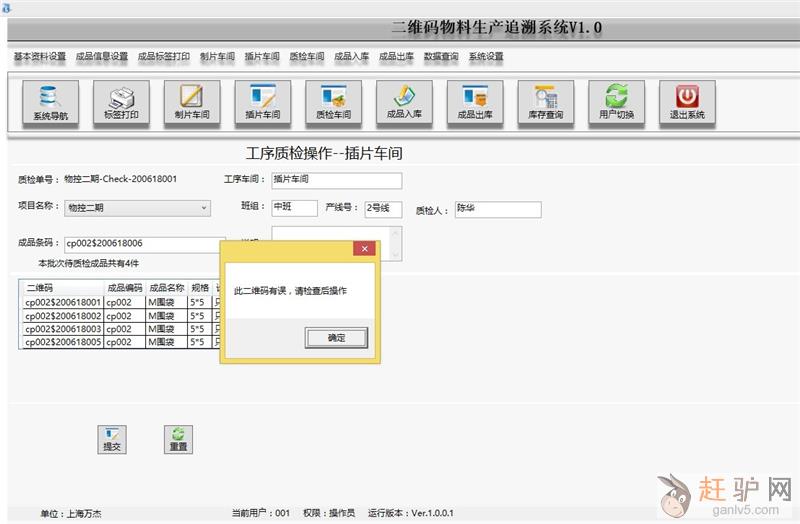Close the error dialog with red X
This screenshot has height=524, width=800.
click(x=365, y=248)
